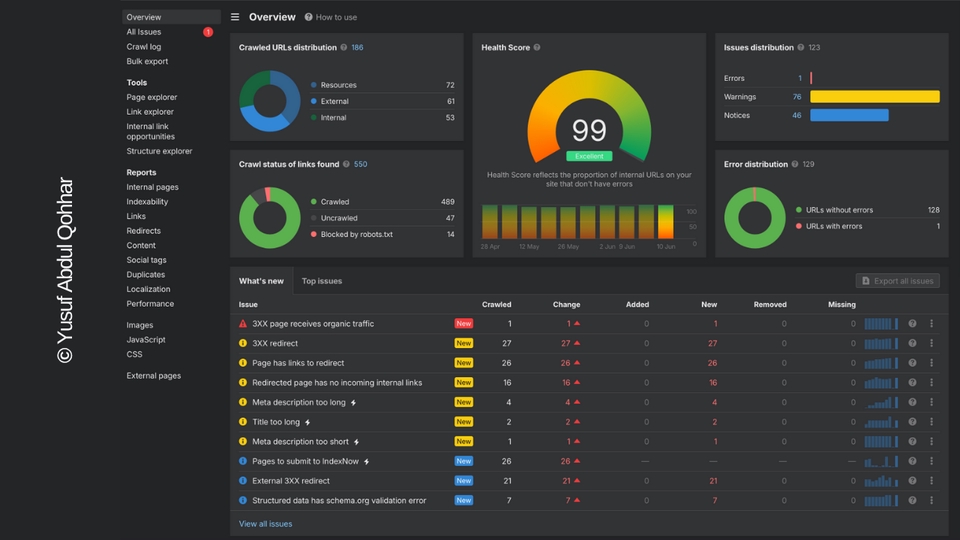960x540 pixels.
Task: Click the Page has links to redirect issue
Action: (x=298, y=363)
